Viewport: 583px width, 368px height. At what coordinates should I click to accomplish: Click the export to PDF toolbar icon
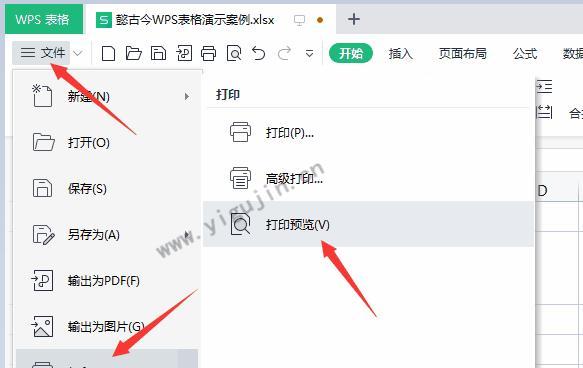coord(184,54)
